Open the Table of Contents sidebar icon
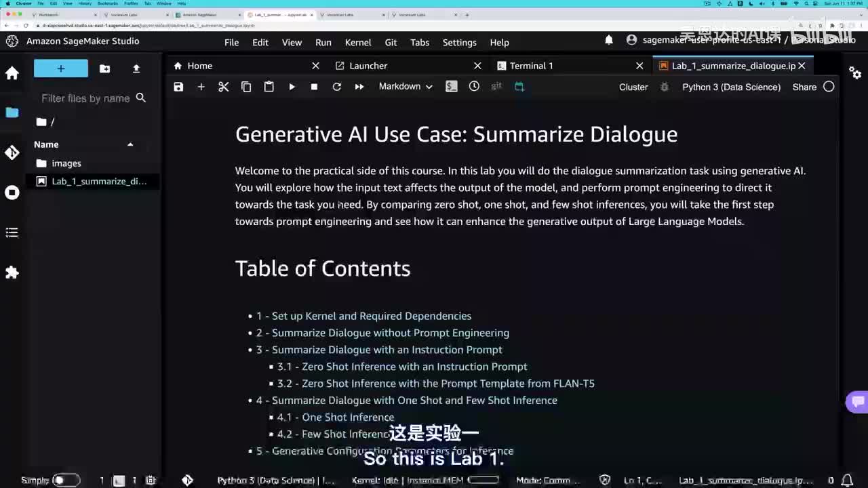Image resolution: width=868 pixels, height=488 pixels. coord(12,232)
